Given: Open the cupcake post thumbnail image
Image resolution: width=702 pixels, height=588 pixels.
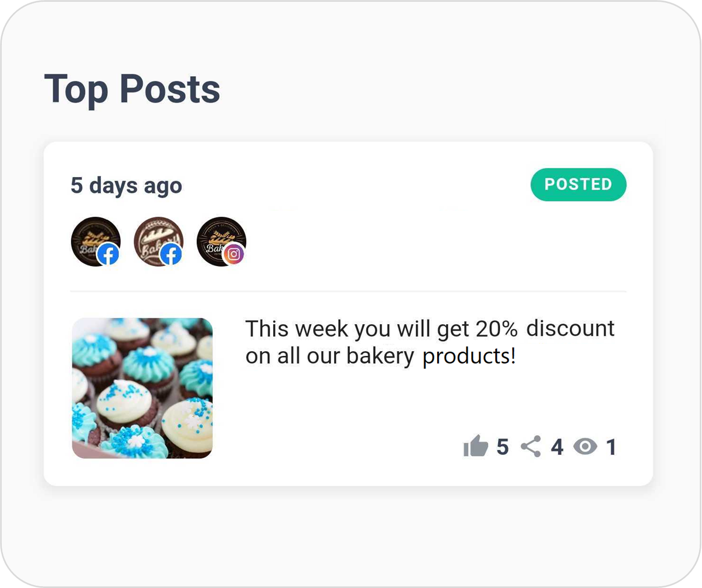Looking at the screenshot, I should pos(142,388).
